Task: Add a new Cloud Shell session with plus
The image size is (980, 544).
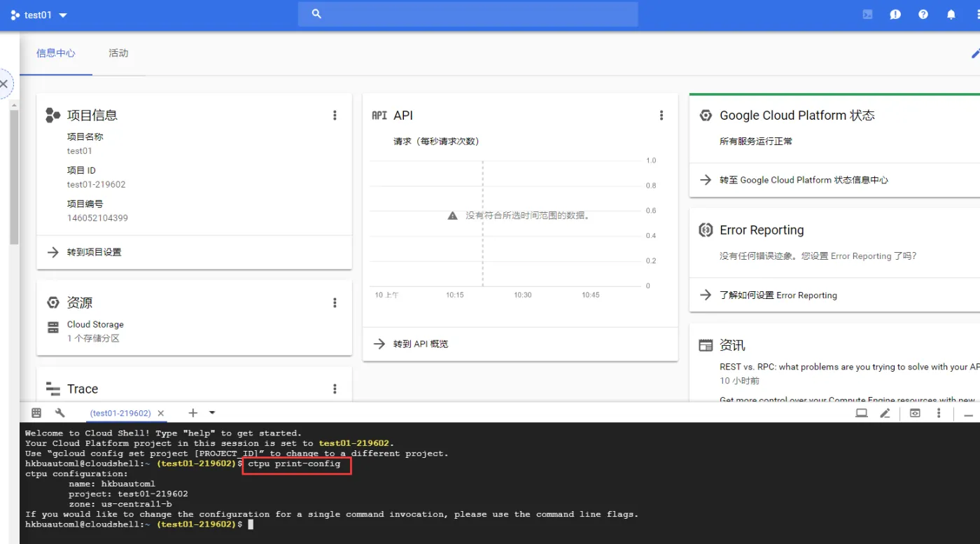Action: tap(193, 413)
